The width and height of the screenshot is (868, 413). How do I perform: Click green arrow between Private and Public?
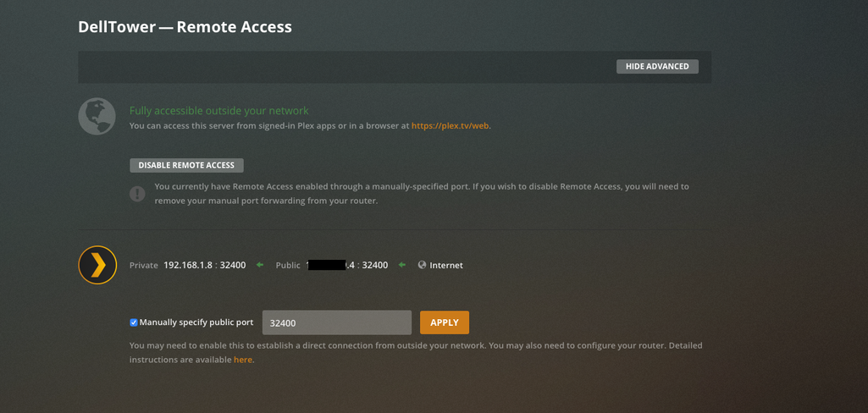(260, 265)
